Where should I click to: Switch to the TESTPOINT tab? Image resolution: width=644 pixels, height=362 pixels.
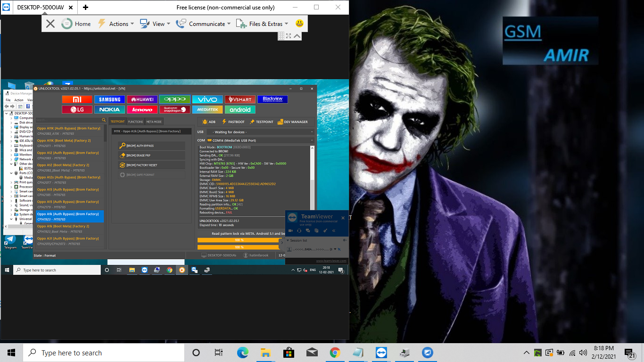click(117, 122)
